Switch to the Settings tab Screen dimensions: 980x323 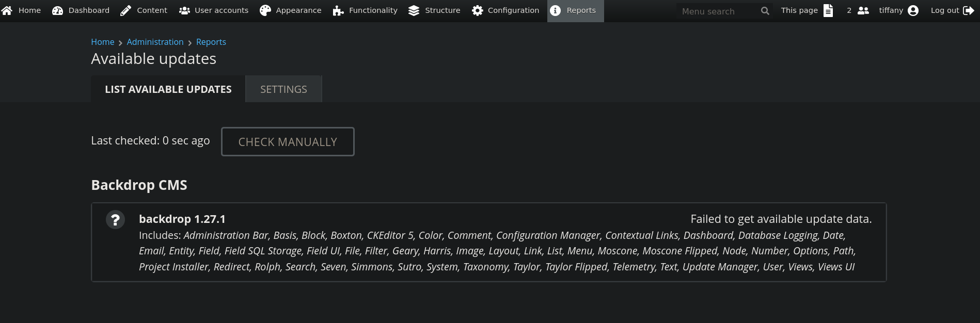(283, 89)
